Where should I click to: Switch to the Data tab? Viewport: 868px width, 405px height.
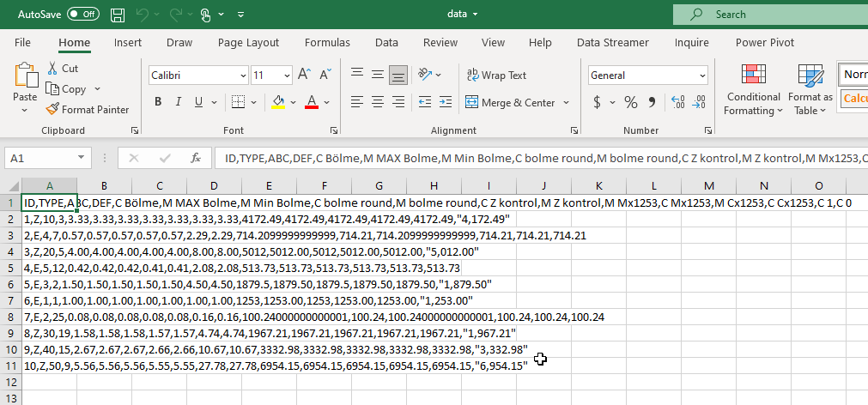tap(386, 43)
